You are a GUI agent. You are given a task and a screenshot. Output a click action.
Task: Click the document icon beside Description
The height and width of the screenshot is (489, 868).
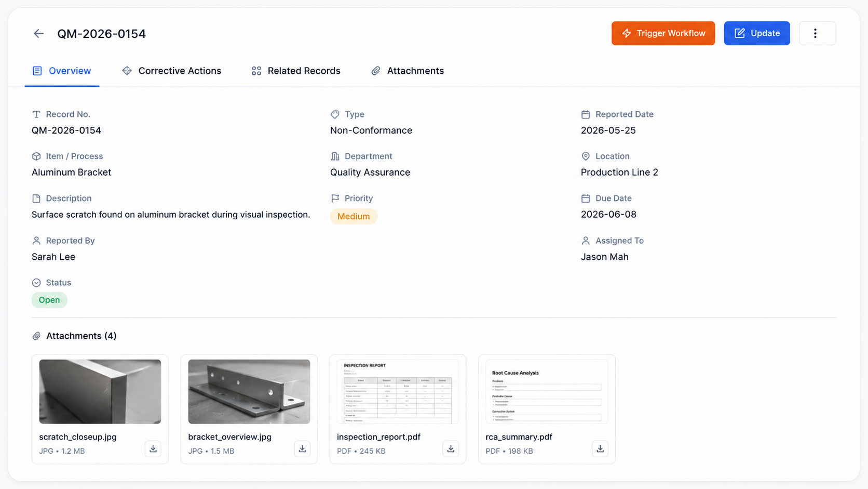point(36,199)
